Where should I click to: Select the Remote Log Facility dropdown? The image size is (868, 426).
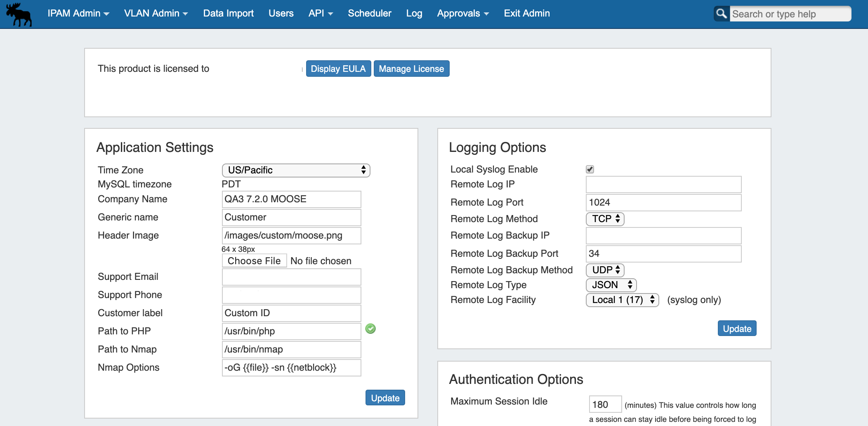click(622, 300)
